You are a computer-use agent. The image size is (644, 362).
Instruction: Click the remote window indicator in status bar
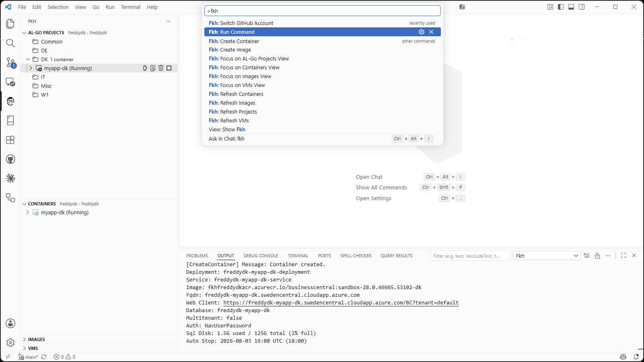point(8,357)
